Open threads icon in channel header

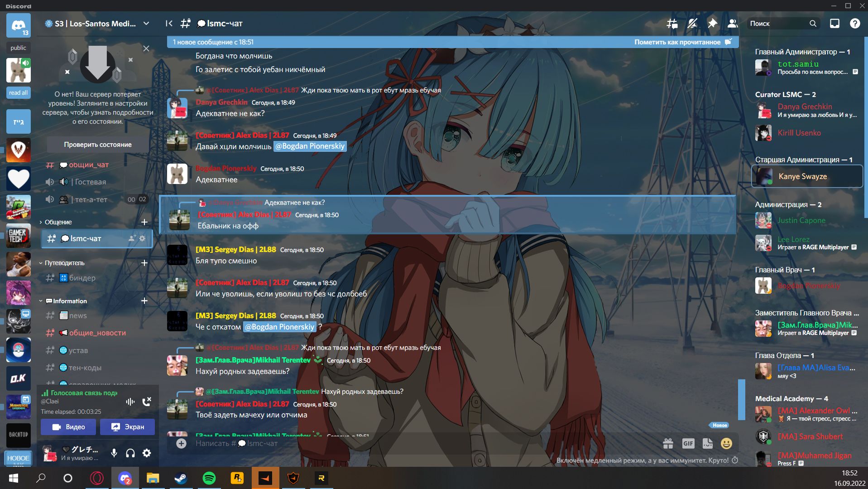tap(672, 24)
